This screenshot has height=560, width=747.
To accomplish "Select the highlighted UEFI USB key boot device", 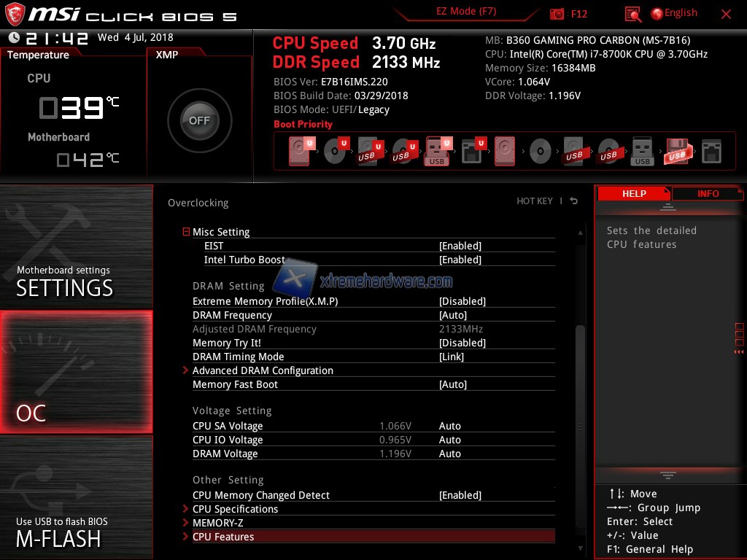I will click(x=438, y=152).
